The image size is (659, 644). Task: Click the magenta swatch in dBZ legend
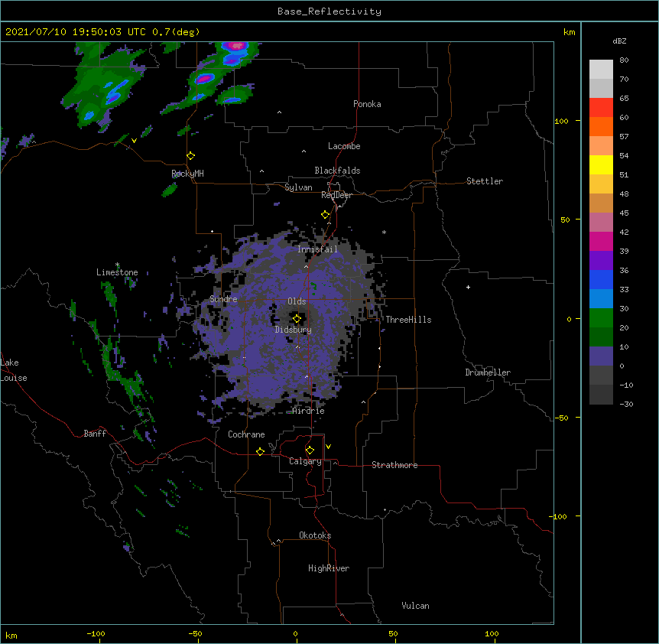(601, 241)
